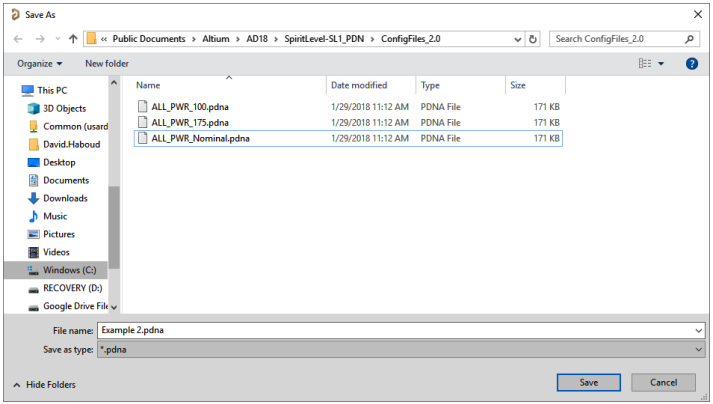
Task: Open David.Haboud folder in sidebar
Action: point(71,145)
